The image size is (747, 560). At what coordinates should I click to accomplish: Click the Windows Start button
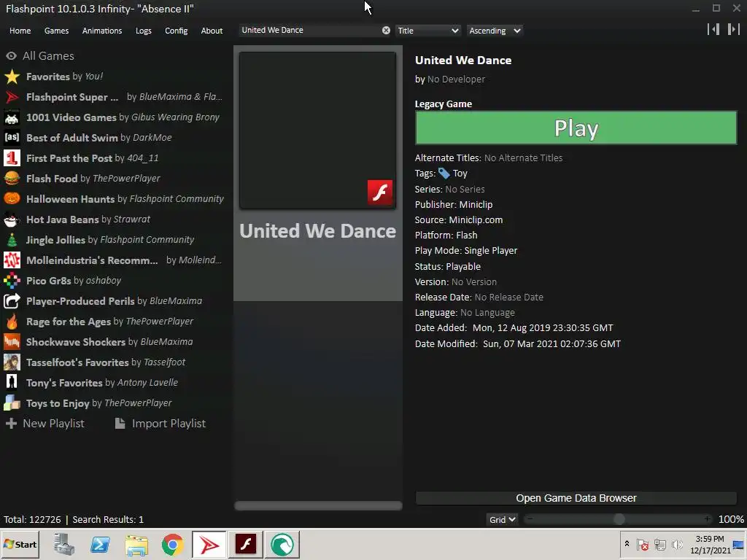[x=20, y=544]
